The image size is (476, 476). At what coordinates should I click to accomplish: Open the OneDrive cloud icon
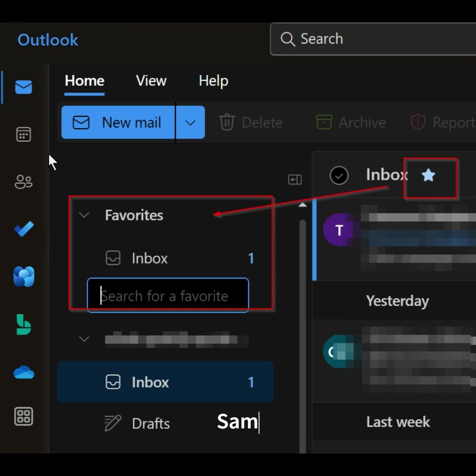pos(24,372)
